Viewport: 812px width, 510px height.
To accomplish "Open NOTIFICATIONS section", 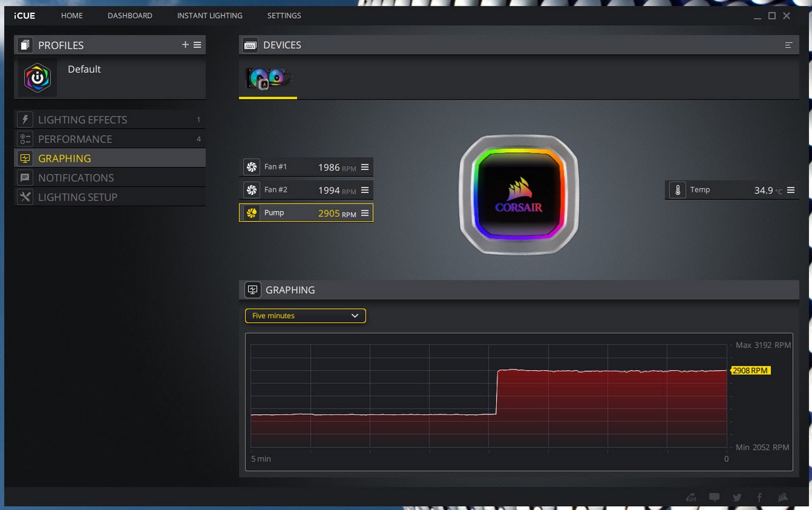I will (x=110, y=178).
